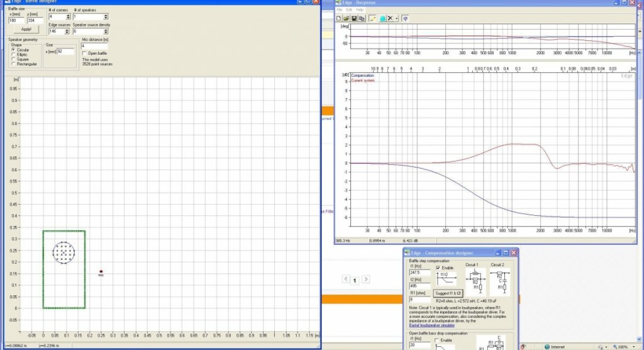Open the Edit menu in Response window

point(349,10)
